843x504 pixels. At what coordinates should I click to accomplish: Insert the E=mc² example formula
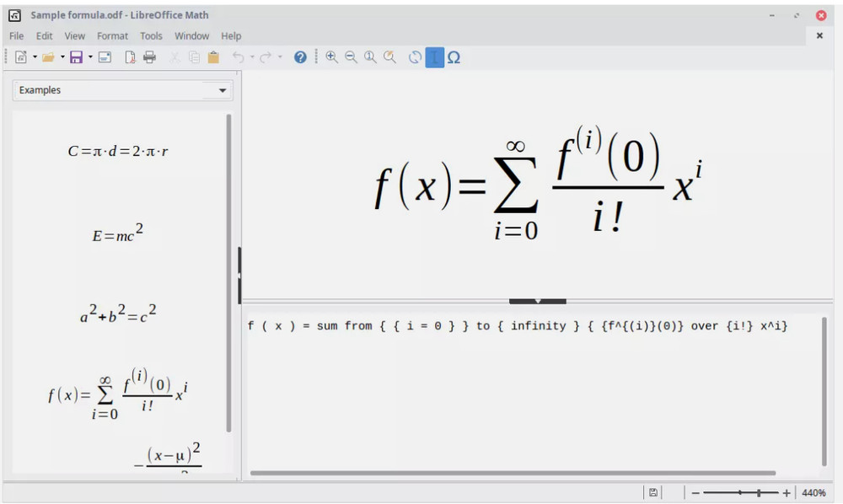click(x=118, y=234)
